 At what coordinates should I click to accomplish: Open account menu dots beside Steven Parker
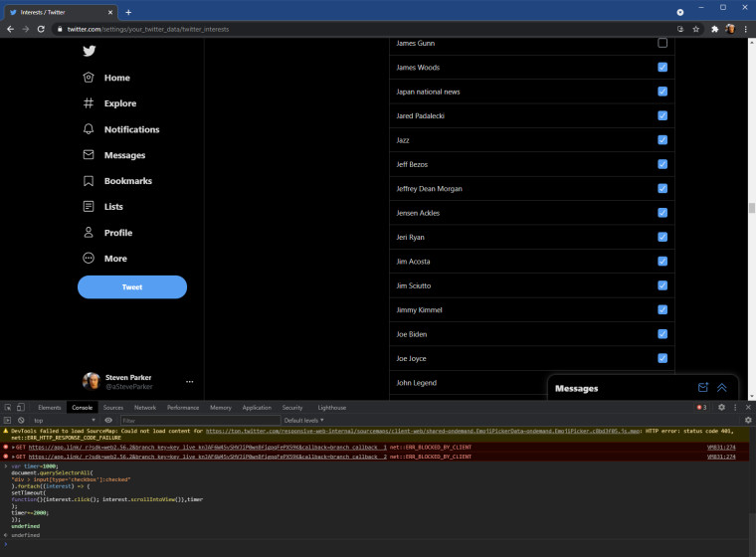[189, 382]
